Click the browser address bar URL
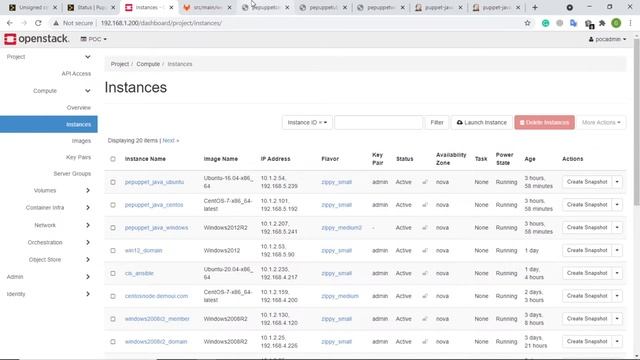 (x=161, y=23)
